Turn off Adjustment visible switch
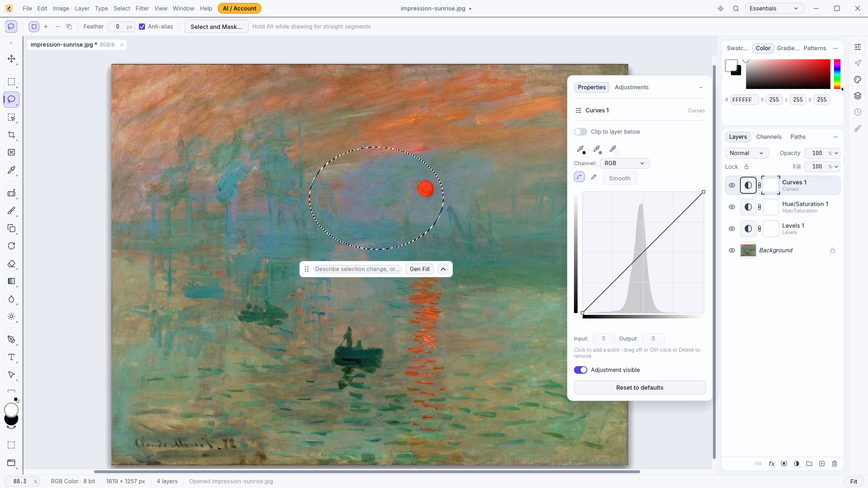 580,370
